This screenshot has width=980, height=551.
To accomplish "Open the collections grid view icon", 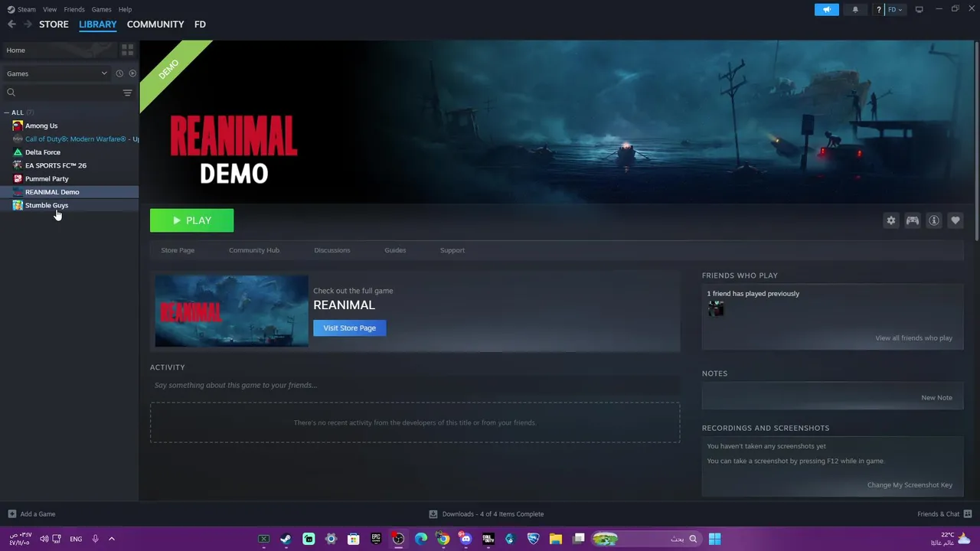I will click(x=127, y=50).
